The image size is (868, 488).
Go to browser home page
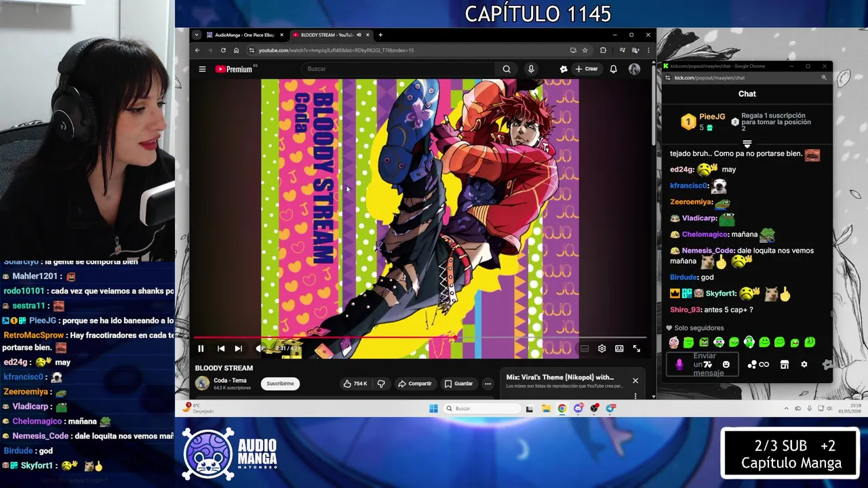[x=236, y=50]
